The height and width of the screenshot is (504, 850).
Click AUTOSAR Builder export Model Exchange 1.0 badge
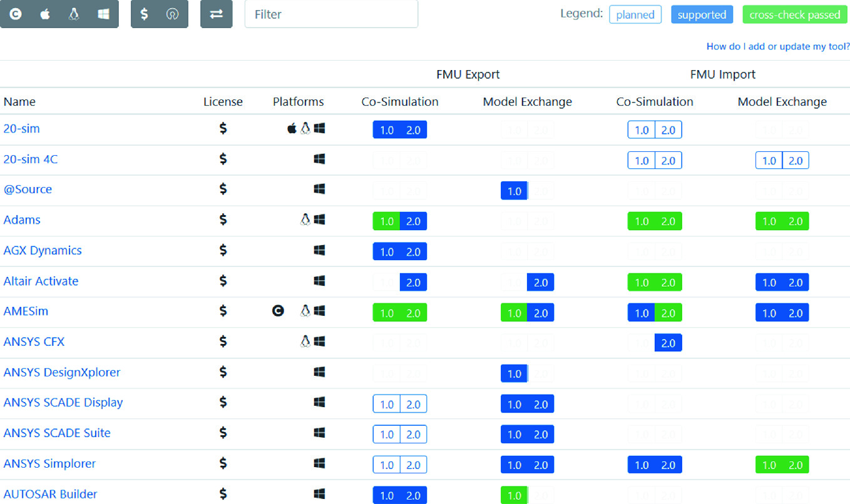point(514,495)
